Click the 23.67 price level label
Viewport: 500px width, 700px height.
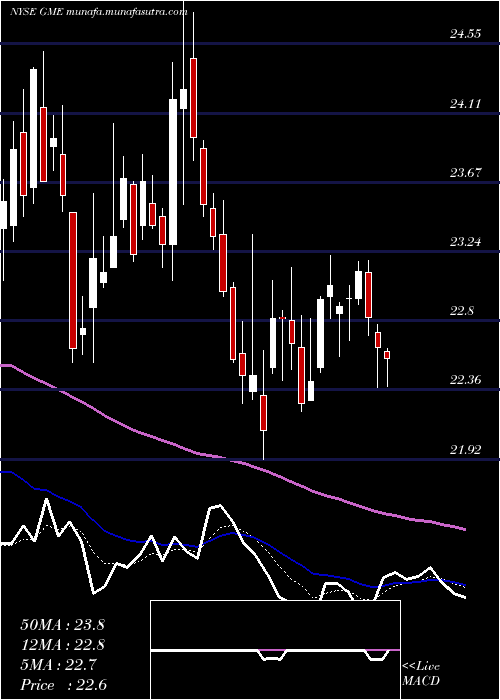[465, 173]
